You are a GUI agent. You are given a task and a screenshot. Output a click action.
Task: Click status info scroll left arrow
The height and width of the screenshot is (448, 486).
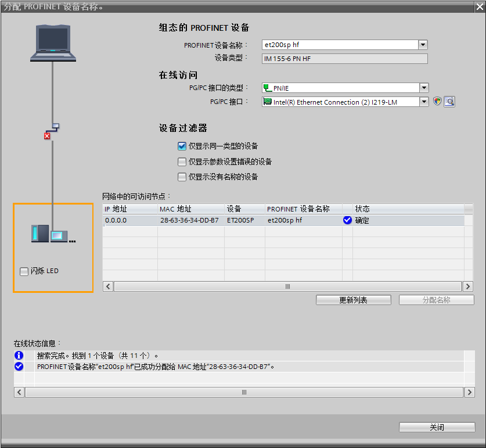[19, 392]
